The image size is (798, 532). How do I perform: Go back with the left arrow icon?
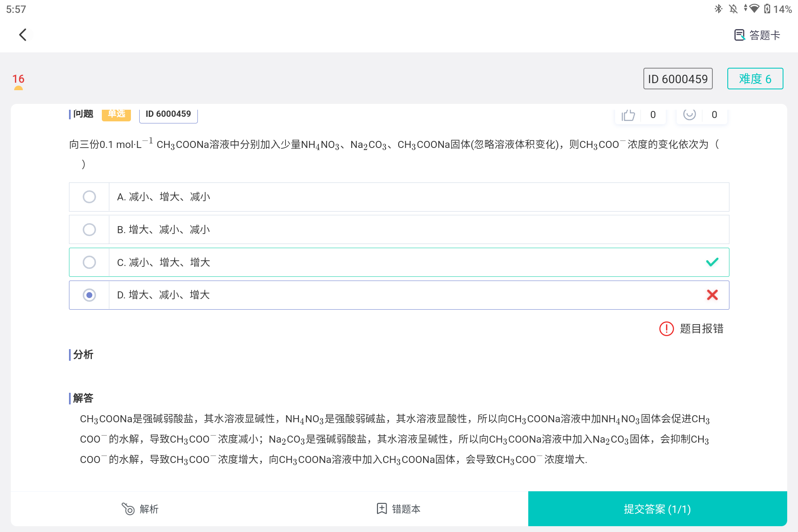23,35
